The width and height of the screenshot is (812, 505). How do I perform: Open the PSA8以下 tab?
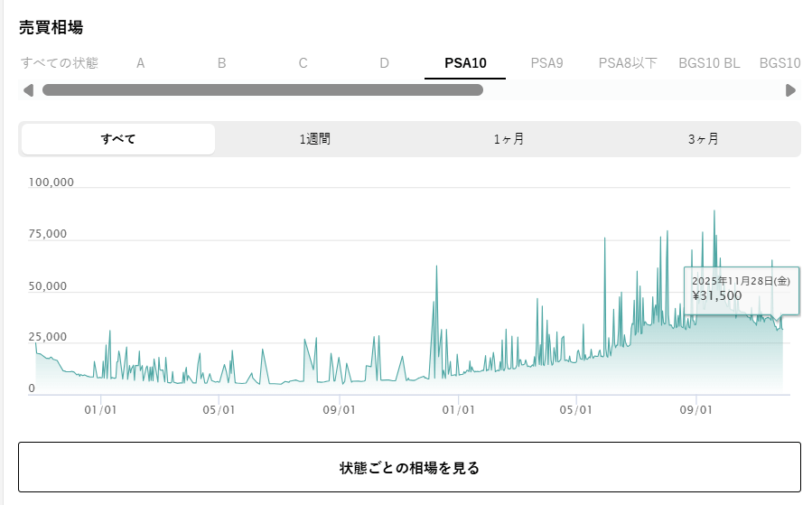(x=628, y=63)
